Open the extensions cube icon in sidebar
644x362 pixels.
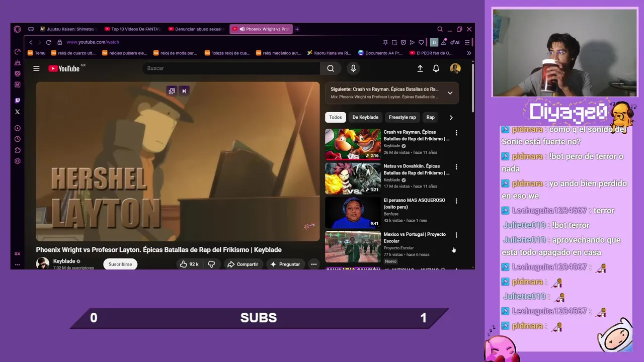coord(17,150)
